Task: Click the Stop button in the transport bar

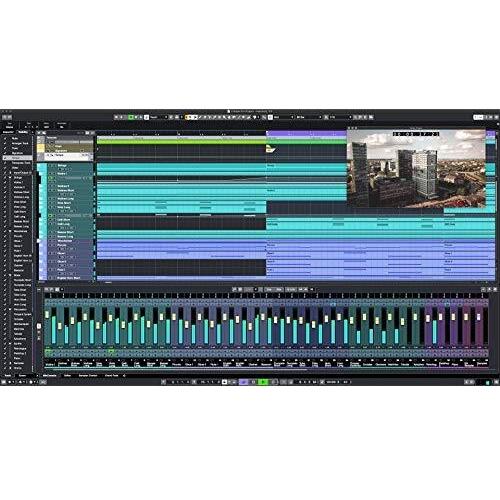Action: (x=253, y=382)
